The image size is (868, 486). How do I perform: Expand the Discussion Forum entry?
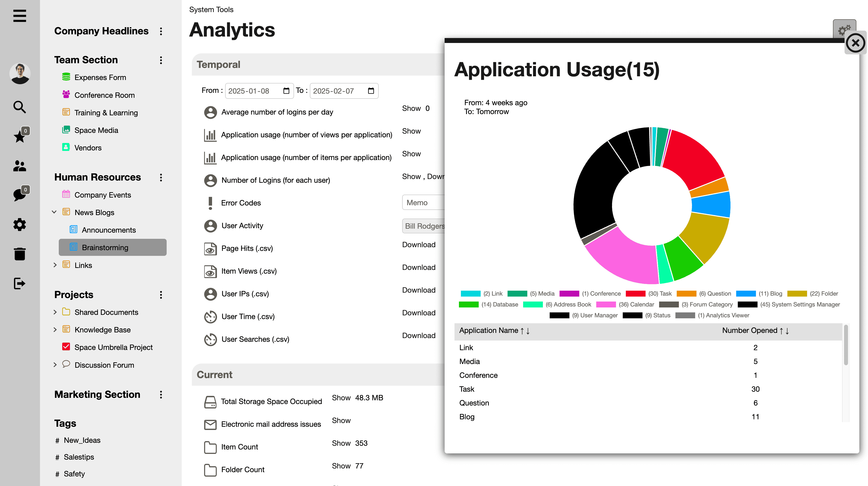click(x=55, y=365)
